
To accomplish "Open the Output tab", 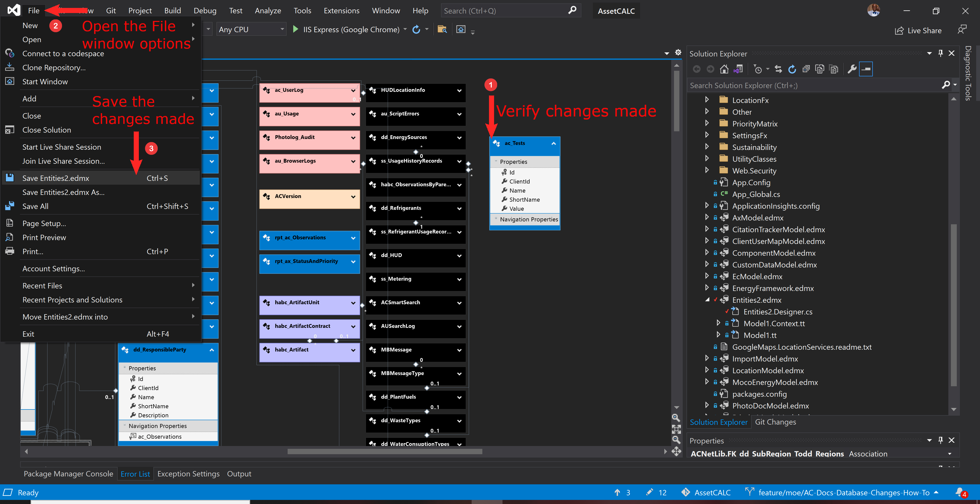I will click(x=239, y=474).
